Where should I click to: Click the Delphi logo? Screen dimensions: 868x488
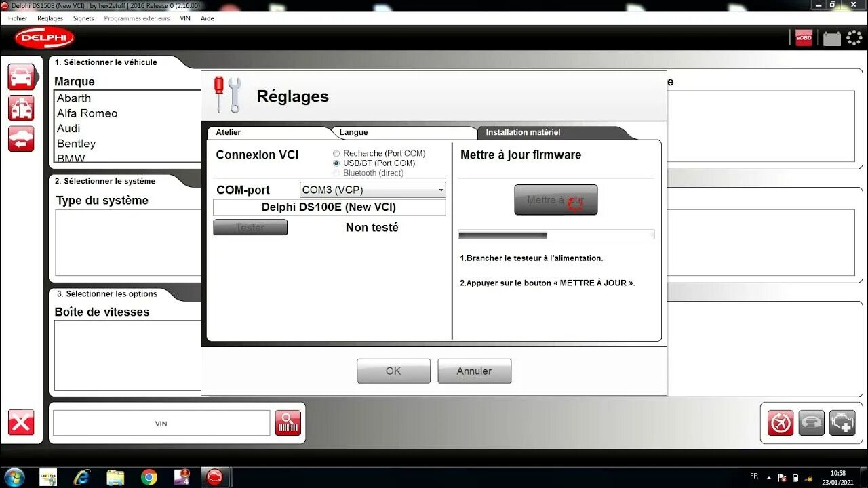(x=45, y=38)
